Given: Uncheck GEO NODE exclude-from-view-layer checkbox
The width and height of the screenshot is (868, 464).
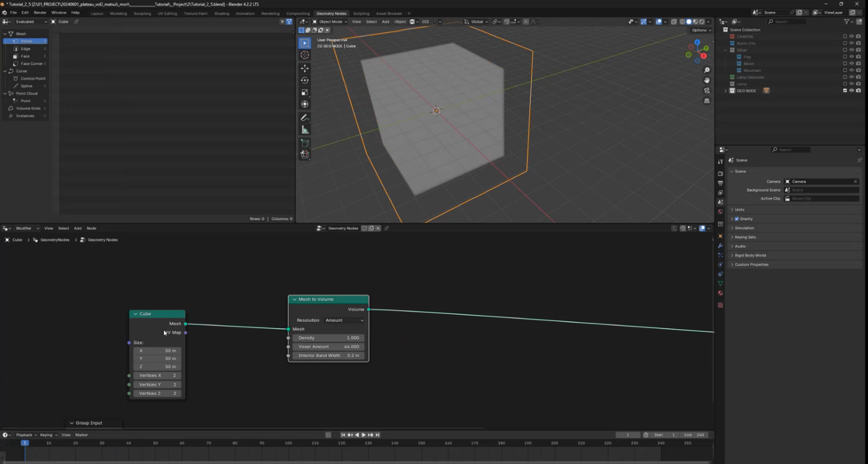Looking at the screenshot, I should [845, 90].
